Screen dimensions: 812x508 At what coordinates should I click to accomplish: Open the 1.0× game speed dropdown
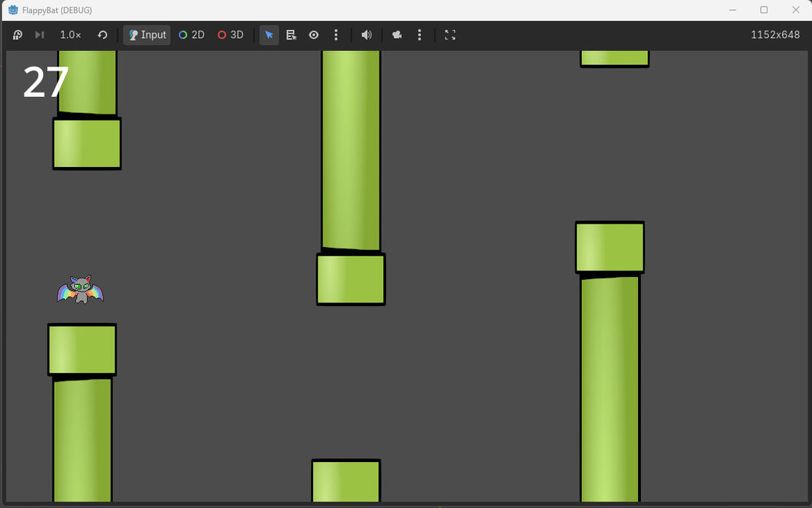point(71,35)
